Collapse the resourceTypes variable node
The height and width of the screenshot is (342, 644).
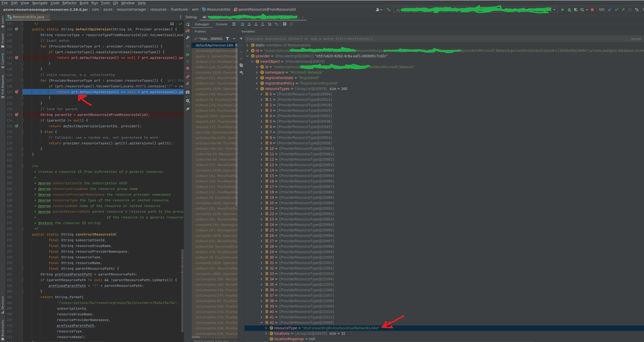click(x=257, y=89)
